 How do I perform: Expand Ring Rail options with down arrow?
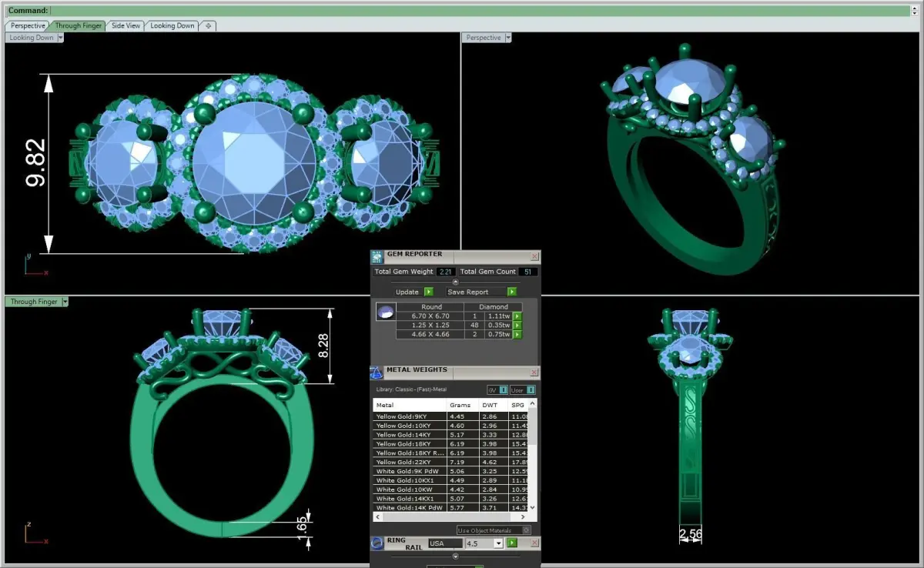(456, 556)
